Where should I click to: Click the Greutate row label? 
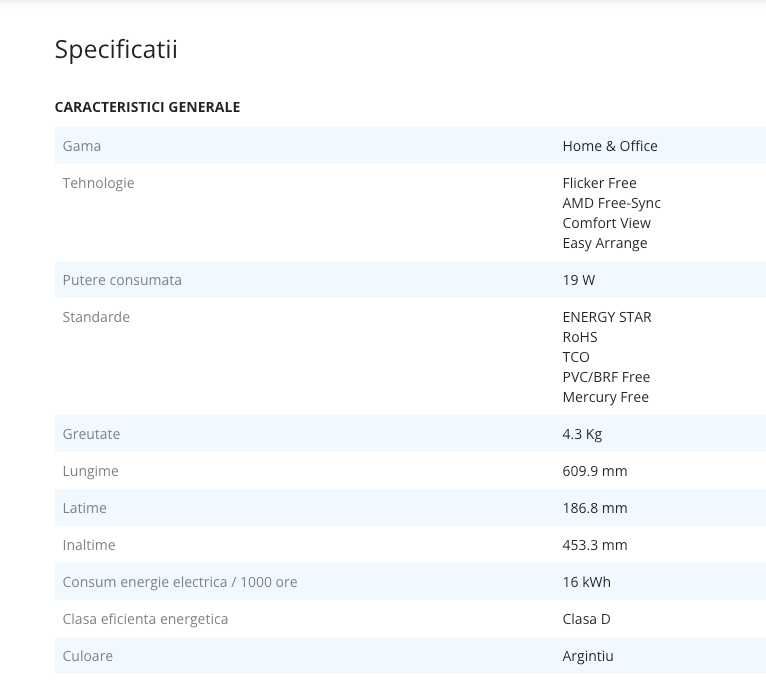tap(91, 434)
